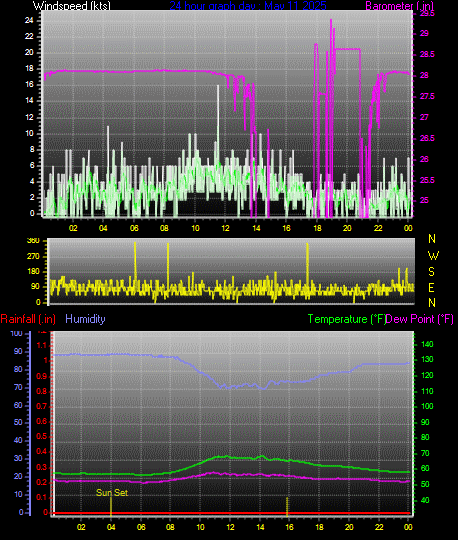Image resolution: width=458 pixels, height=540 pixels.
Task: Click the 100 value on humidity axis
Action: point(17,333)
